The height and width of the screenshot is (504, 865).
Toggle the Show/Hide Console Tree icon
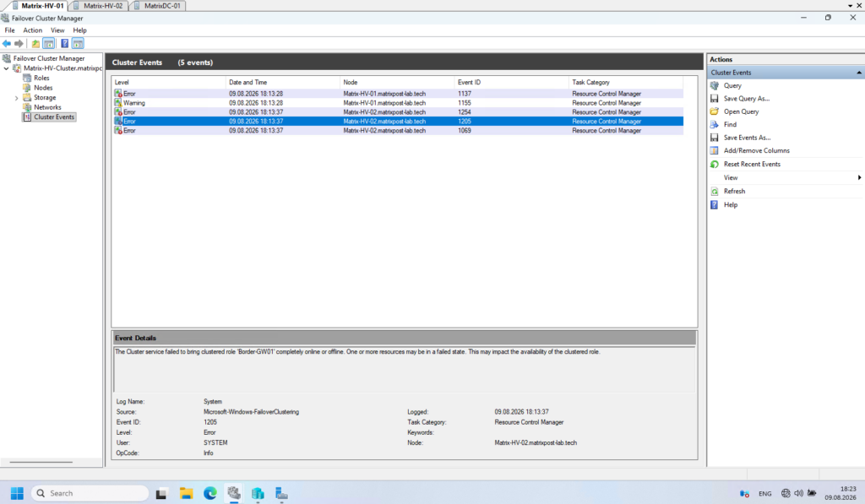(x=48, y=44)
